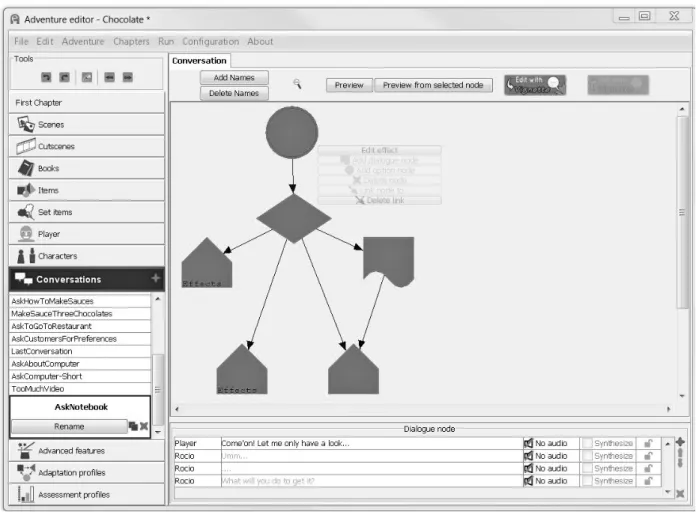The image size is (696, 515).
Task: Select the AskHowToMakeSauces conversation
Action: click(80, 301)
